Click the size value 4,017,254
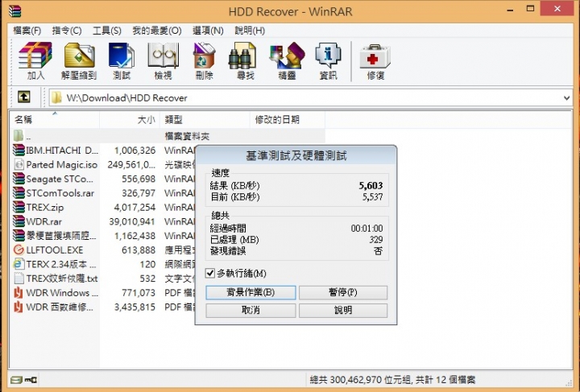The width and height of the screenshot is (580, 392). [x=135, y=207]
